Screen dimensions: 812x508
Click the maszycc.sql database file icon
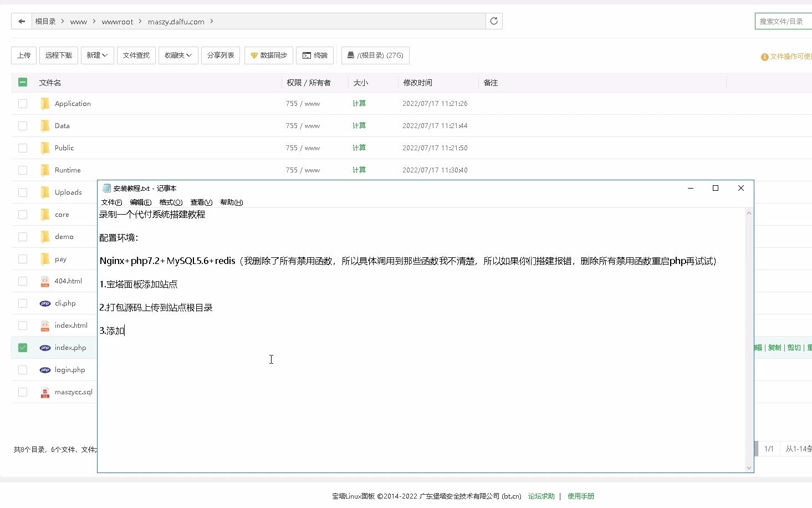[x=45, y=392]
